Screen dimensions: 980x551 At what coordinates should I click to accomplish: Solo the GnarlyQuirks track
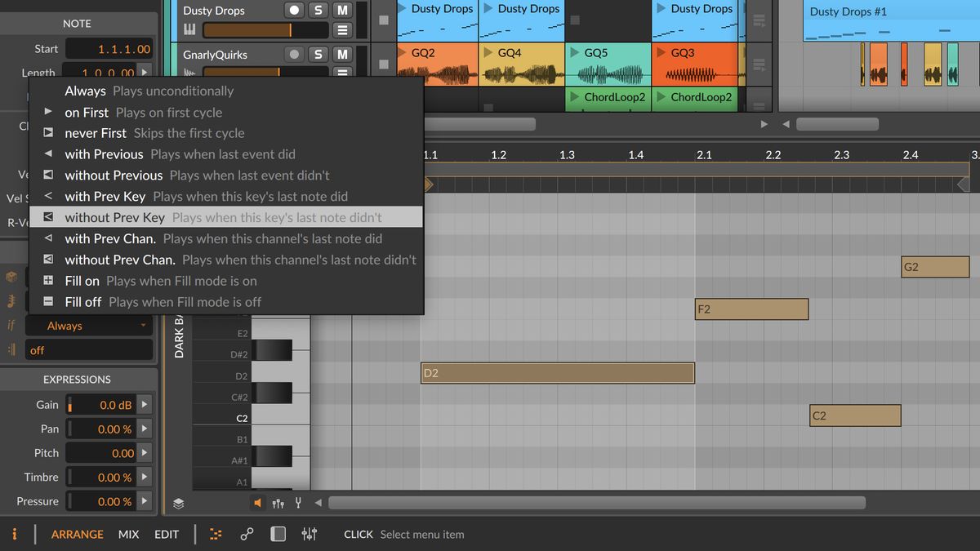318,55
